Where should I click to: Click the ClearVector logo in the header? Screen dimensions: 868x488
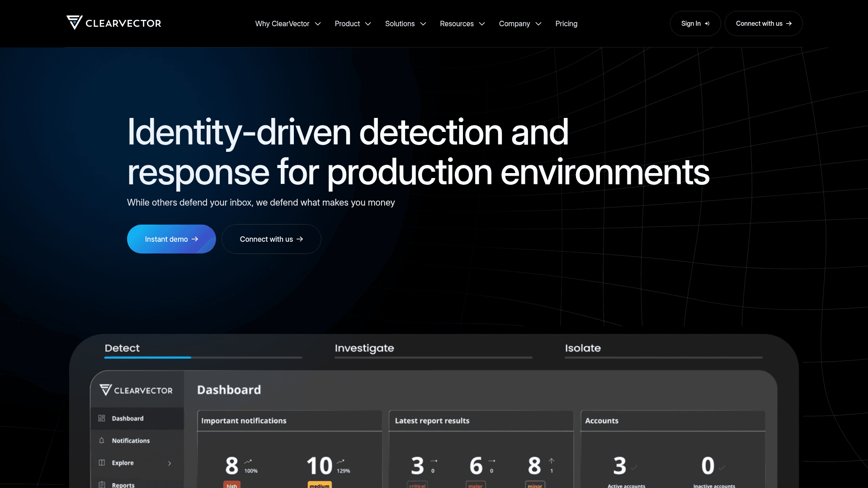(x=114, y=23)
